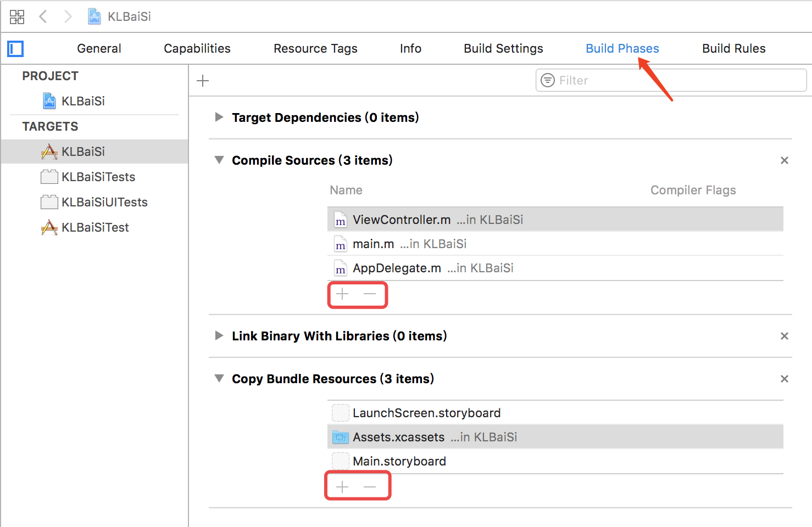Delete the Link Binary With Libraries phase
Screen dimensions: 812x527
785,336
